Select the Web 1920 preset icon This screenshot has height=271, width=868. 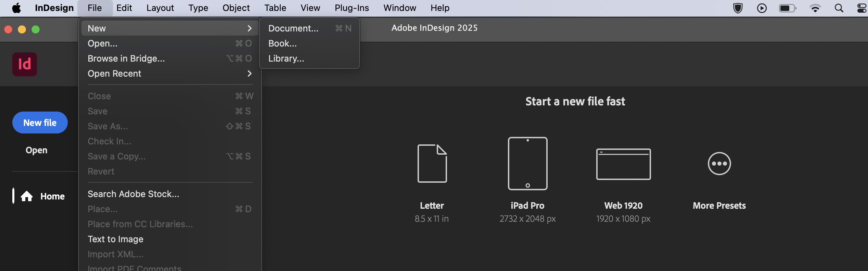click(623, 164)
